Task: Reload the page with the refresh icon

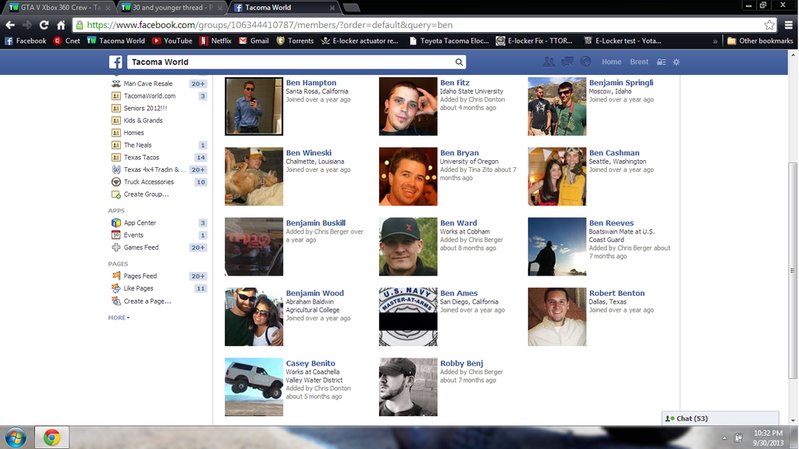Action: tap(44, 25)
